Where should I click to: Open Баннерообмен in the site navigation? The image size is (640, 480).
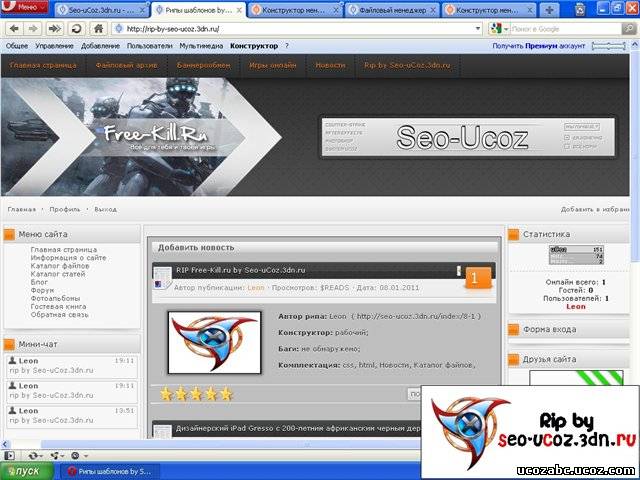click(204, 65)
